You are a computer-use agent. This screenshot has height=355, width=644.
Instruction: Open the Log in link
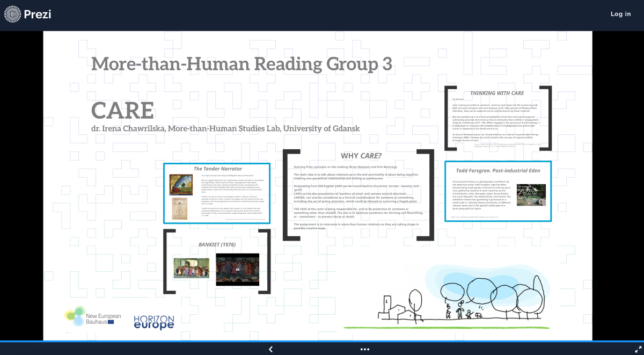tap(620, 14)
